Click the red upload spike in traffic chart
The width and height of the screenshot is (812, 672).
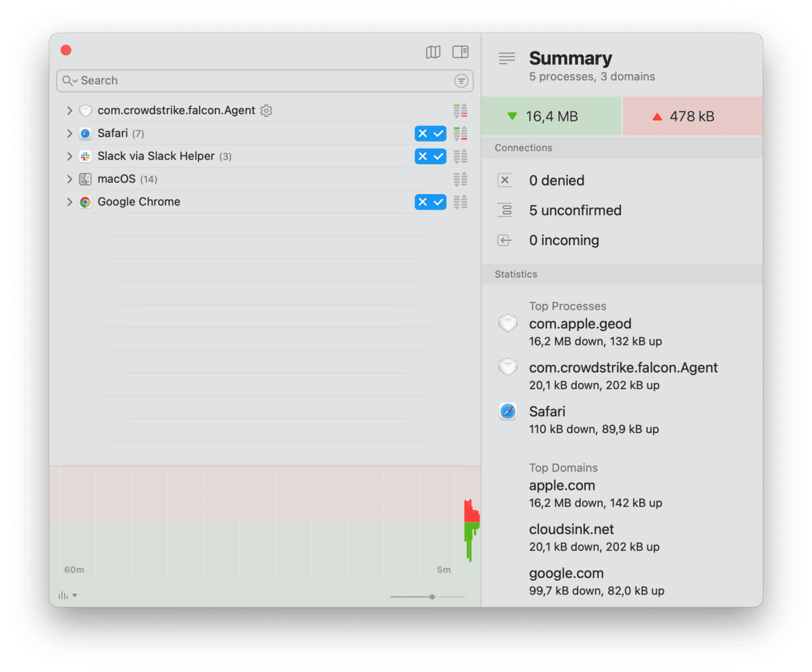(471, 512)
